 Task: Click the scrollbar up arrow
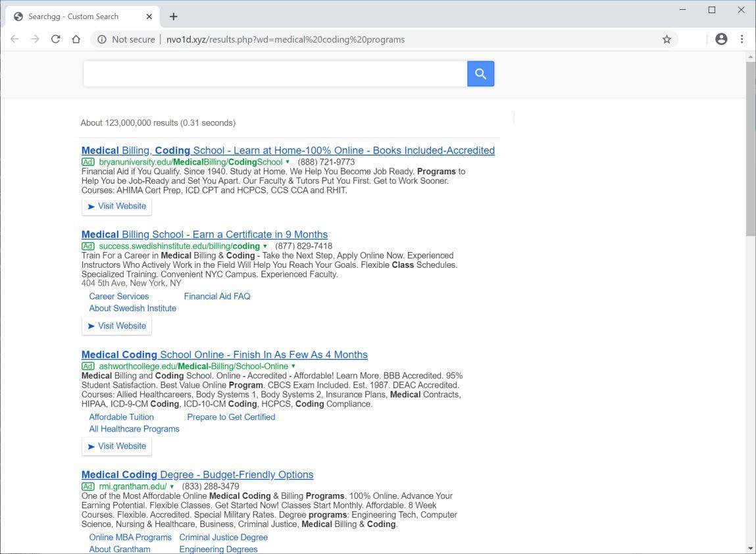pyautogui.click(x=750, y=57)
